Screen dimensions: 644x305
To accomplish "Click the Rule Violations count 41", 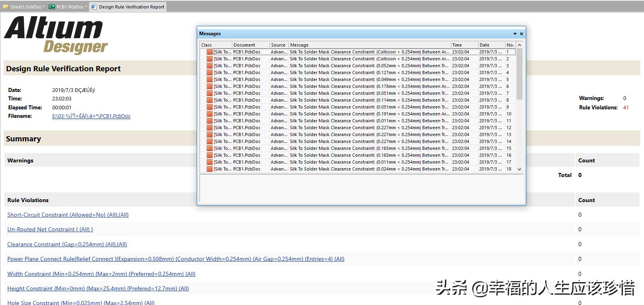I will pos(626,107).
